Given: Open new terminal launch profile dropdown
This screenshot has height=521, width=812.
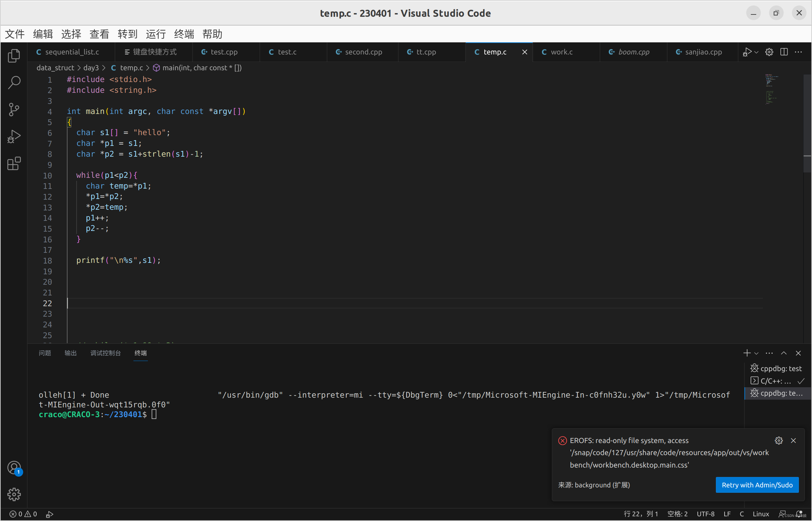Looking at the screenshot, I should (757, 353).
